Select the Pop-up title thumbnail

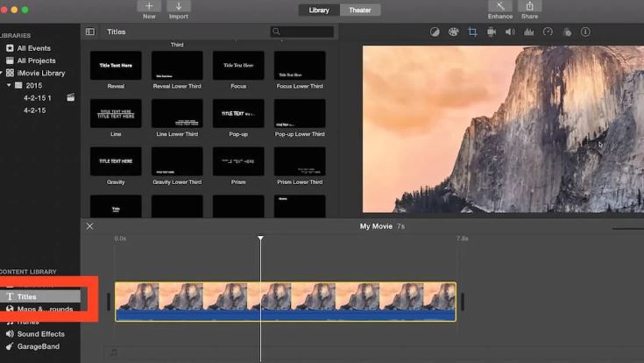238,113
